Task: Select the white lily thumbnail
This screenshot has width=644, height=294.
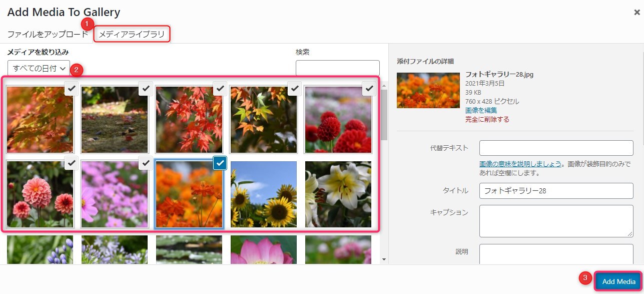Action: coord(338,194)
